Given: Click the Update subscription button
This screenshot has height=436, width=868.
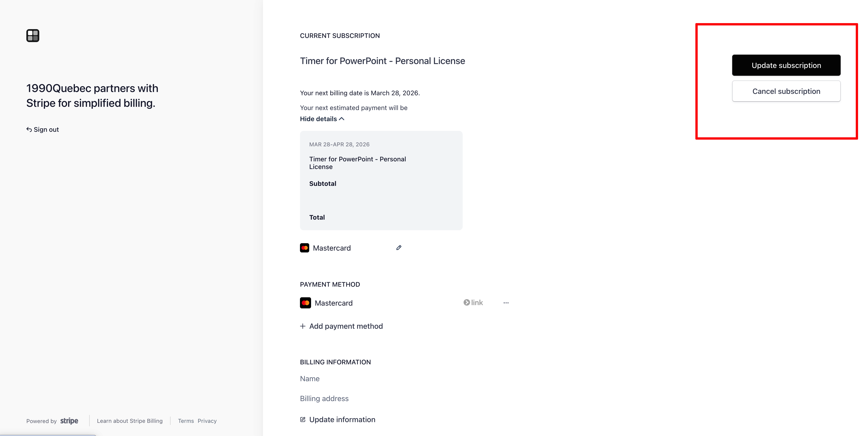Looking at the screenshot, I should (786, 65).
